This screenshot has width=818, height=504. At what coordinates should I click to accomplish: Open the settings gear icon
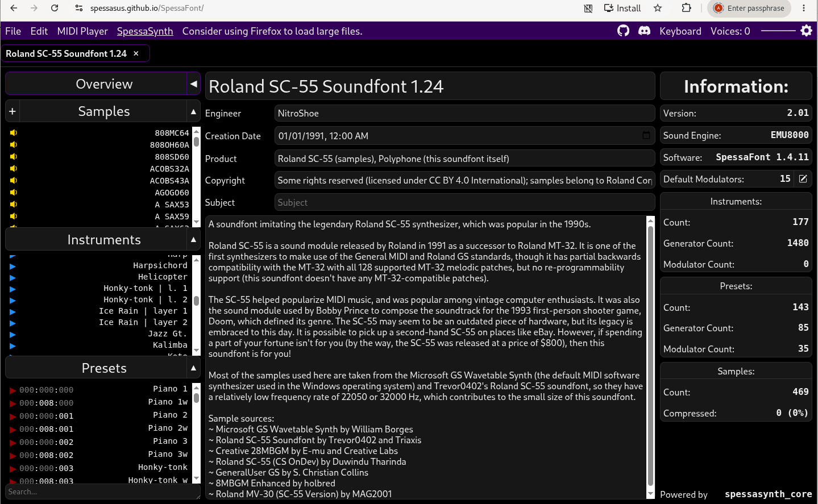[806, 31]
